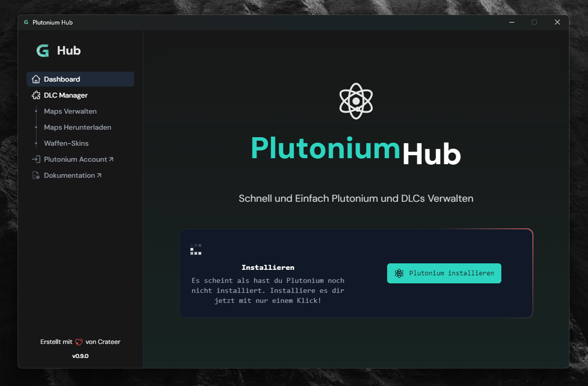Click the gear icon inside the install button
Image resolution: width=588 pixels, height=386 pixels.
399,273
